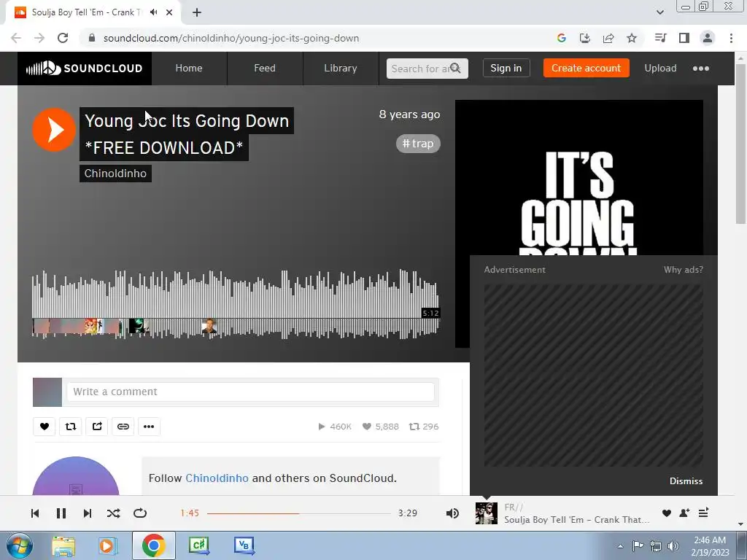
Task: Share the track with the share icon
Action: click(97, 427)
